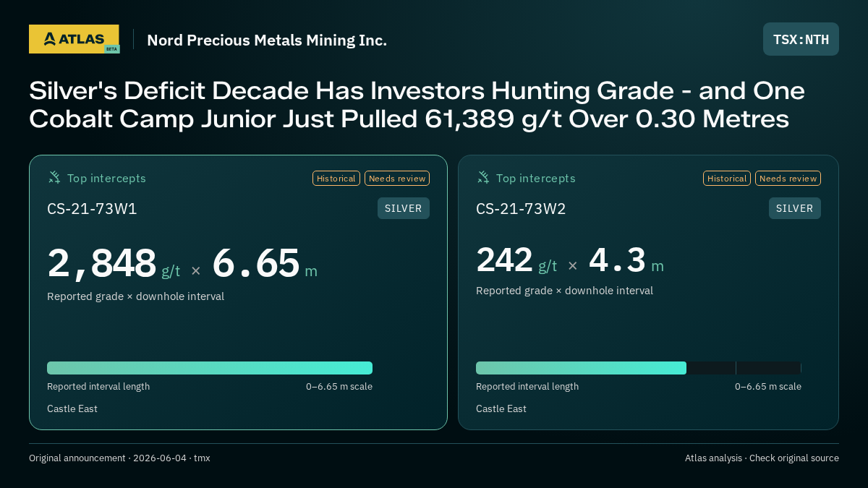Click the Original announcement 2026-06-04 tmx footer
The height and width of the screenshot is (488, 868).
pyautogui.click(x=119, y=458)
